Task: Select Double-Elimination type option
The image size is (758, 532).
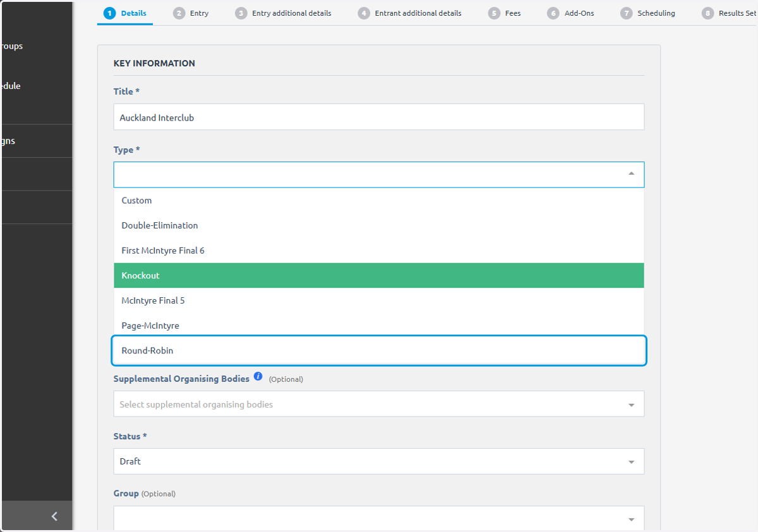Action: pyautogui.click(x=379, y=225)
